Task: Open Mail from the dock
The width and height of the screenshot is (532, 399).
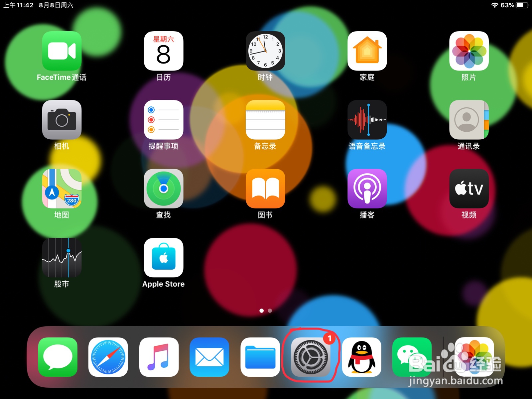Action: click(x=209, y=357)
